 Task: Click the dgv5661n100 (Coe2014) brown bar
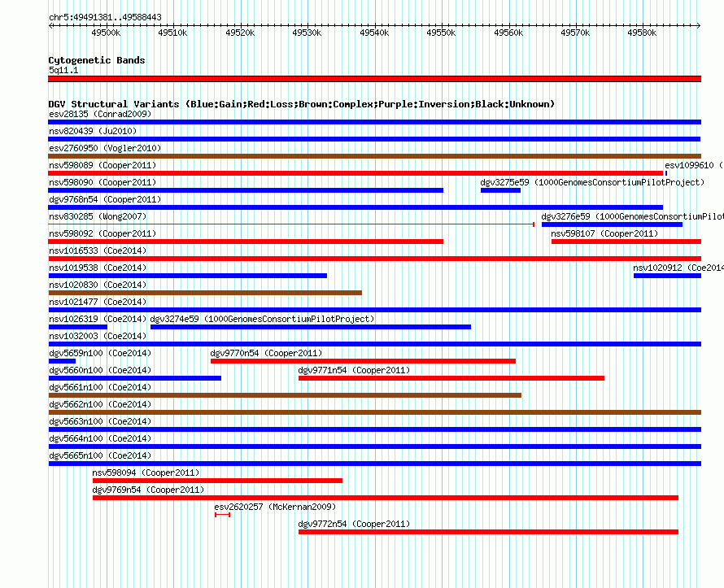point(285,395)
